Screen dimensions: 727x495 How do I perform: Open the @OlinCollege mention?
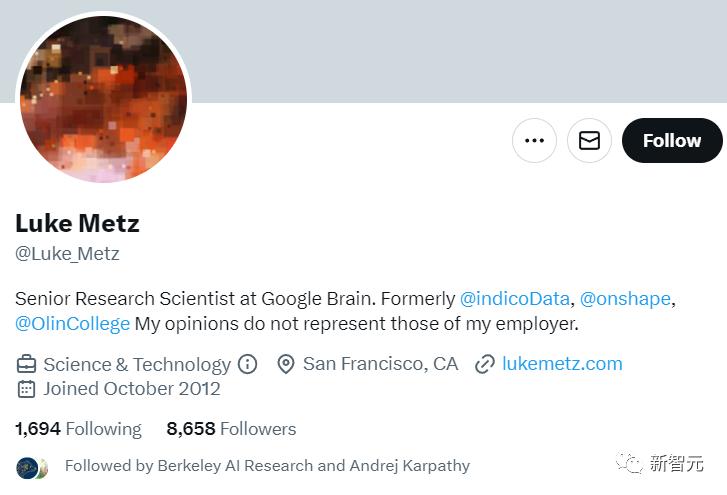[x=72, y=324]
